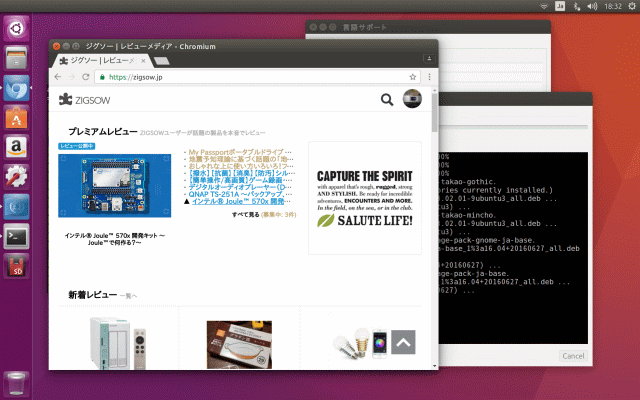Bookmark this page with the star icon

tap(413, 77)
